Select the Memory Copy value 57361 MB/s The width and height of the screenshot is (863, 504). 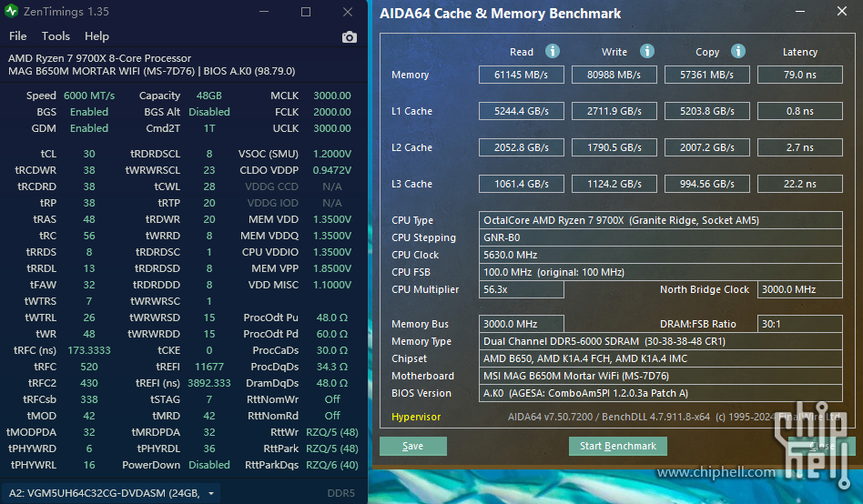pyautogui.click(x=707, y=75)
